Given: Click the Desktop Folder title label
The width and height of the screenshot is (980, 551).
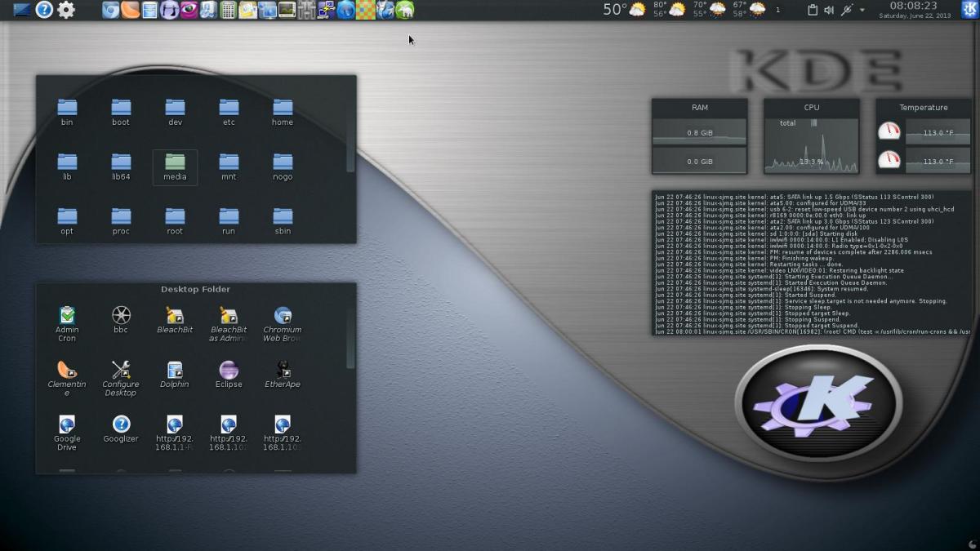Looking at the screenshot, I should [x=195, y=289].
